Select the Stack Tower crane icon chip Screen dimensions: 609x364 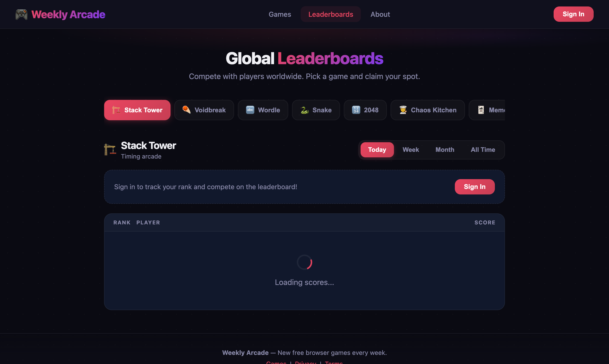[x=116, y=110]
